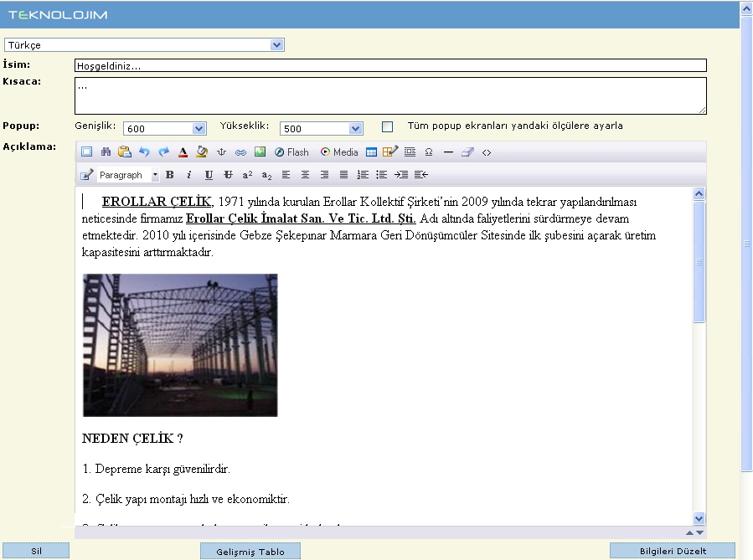Check 'Tüm popup ekranları' checkbox
Screen dimensions: 753x560
click(387, 126)
